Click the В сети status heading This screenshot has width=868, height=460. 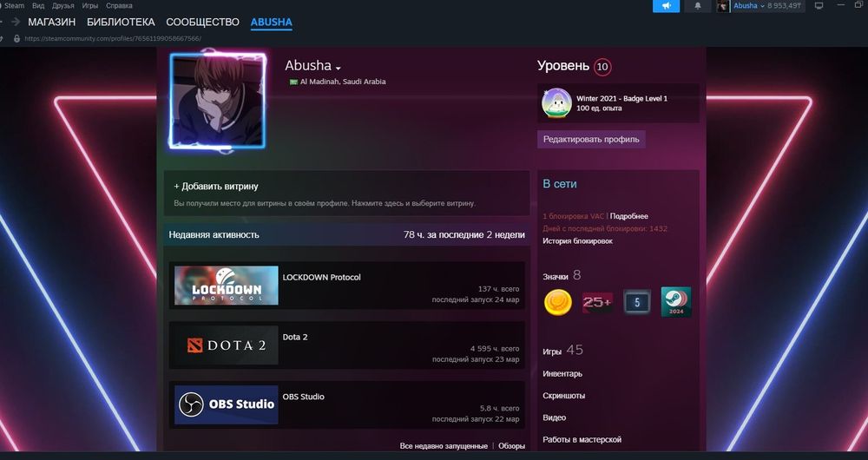click(x=560, y=184)
